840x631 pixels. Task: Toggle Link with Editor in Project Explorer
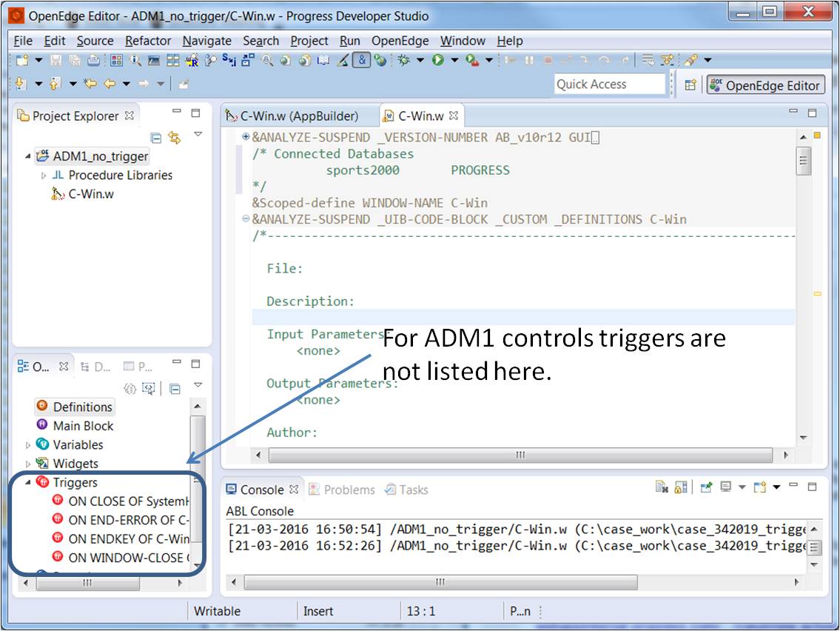click(175, 138)
